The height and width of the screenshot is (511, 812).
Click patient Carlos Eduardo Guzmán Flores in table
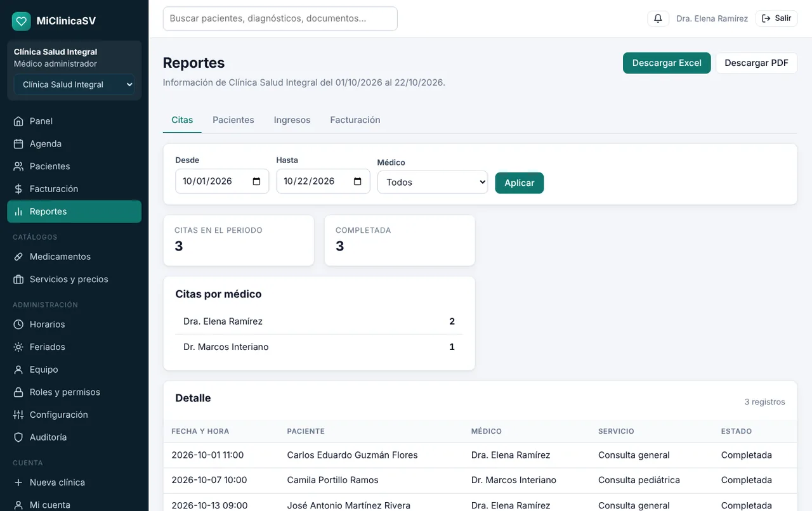(352, 455)
